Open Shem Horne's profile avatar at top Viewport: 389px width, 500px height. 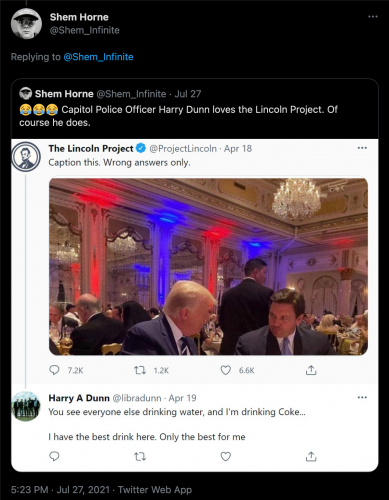pos(26,24)
